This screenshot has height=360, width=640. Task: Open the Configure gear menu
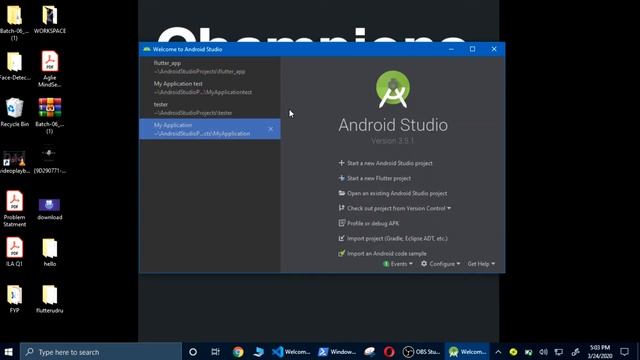(x=440, y=264)
